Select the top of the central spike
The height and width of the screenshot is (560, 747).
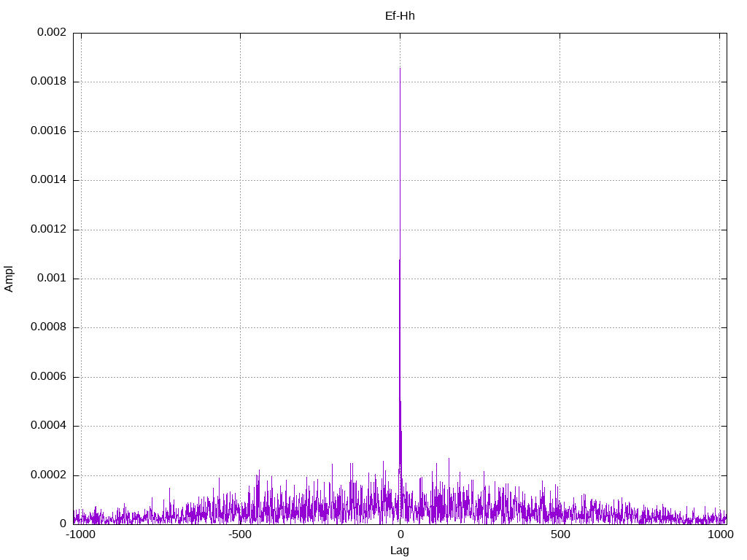(x=400, y=69)
